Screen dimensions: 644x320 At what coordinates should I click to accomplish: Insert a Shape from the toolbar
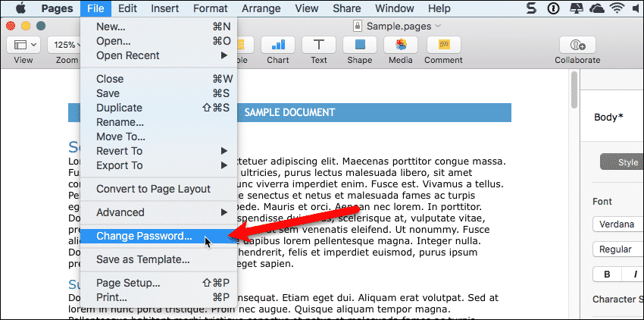click(361, 45)
